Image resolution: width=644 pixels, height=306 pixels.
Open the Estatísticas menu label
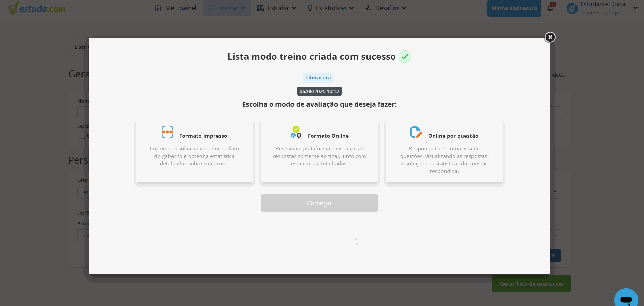331,8
